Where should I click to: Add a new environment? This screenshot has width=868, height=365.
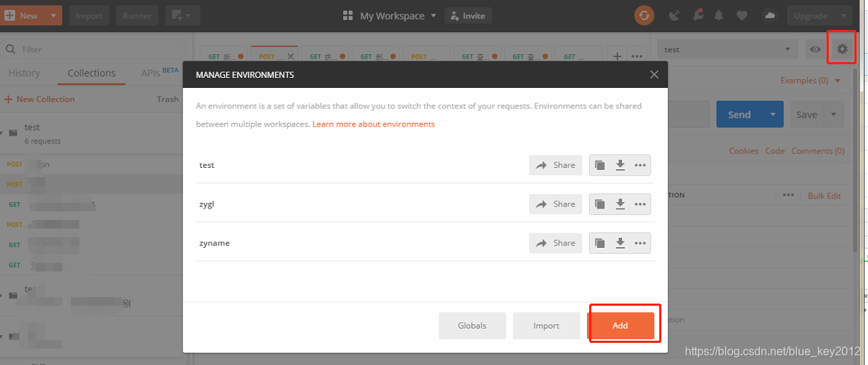(621, 326)
